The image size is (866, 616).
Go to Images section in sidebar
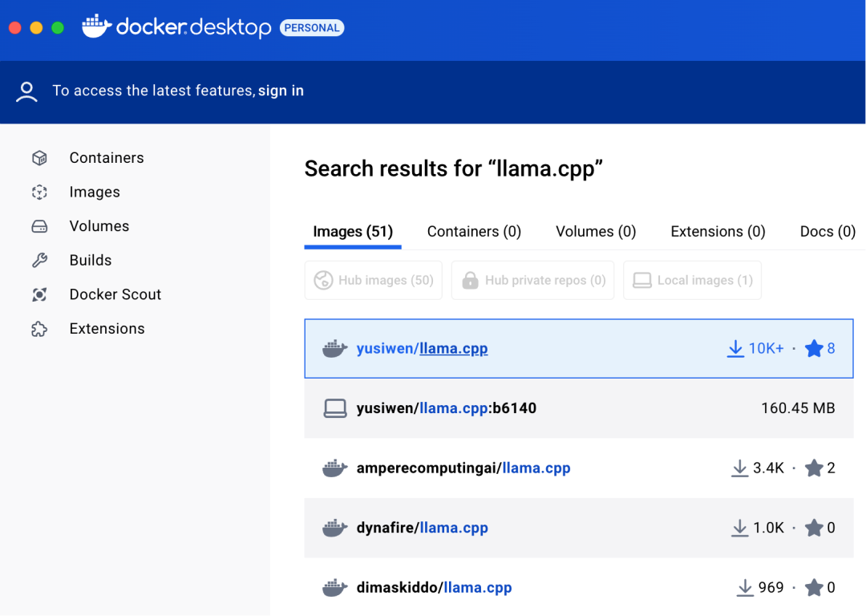(95, 192)
